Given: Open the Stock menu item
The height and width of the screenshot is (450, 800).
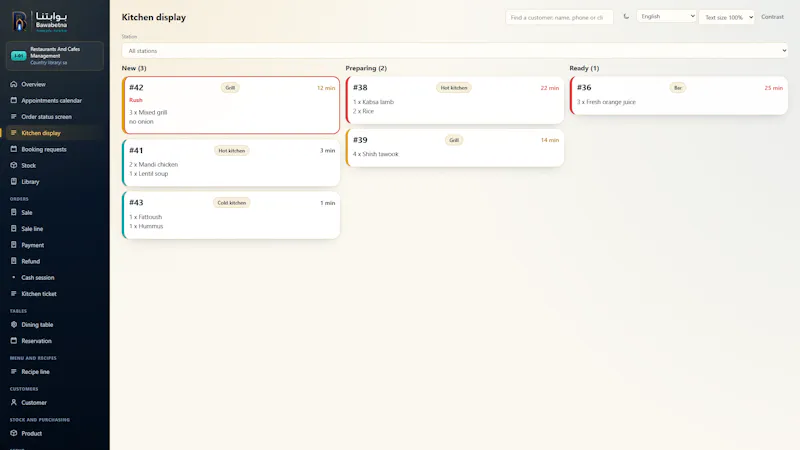Looking at the screenshot, I should click(x=55, y=165).
